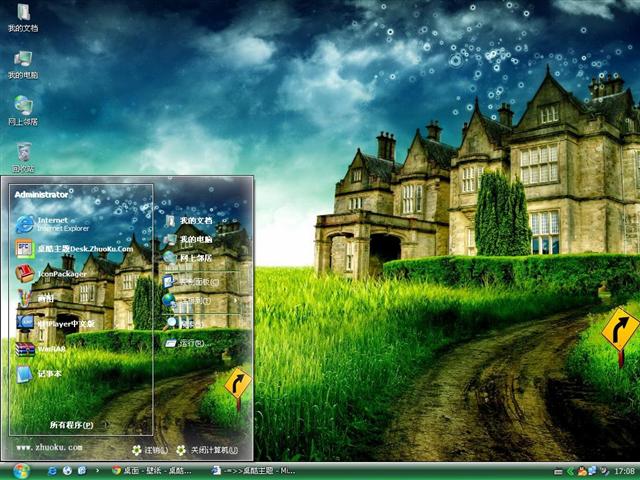Click the second globe quick launch icon on the taskbar
This screenshot has height=480, width=640.
pos(67,471)
